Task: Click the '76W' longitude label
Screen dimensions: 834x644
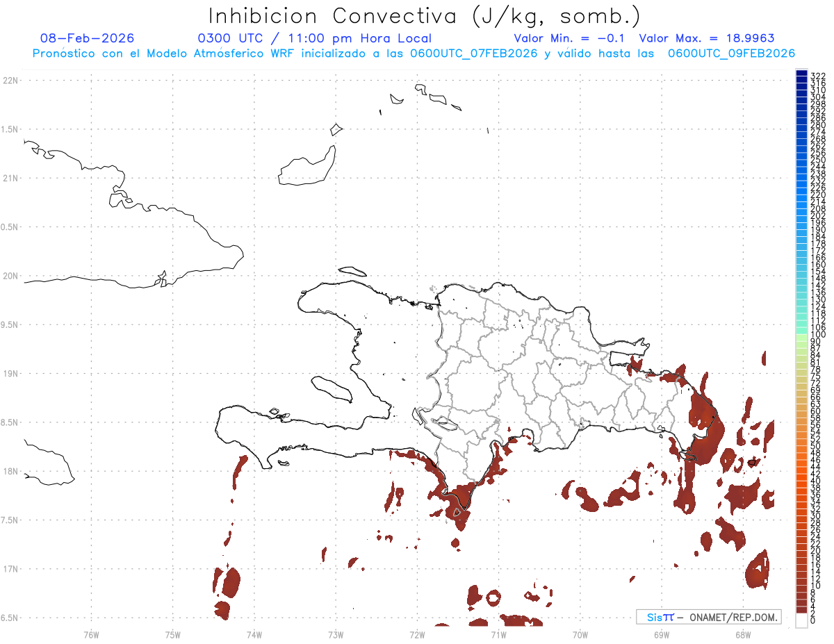Action: [91, 634]
